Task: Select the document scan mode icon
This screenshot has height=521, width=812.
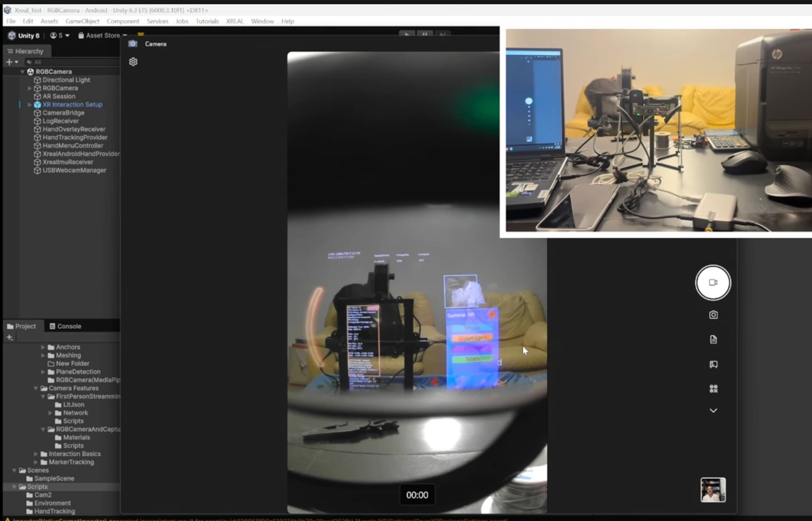Action: pos(713,339)
